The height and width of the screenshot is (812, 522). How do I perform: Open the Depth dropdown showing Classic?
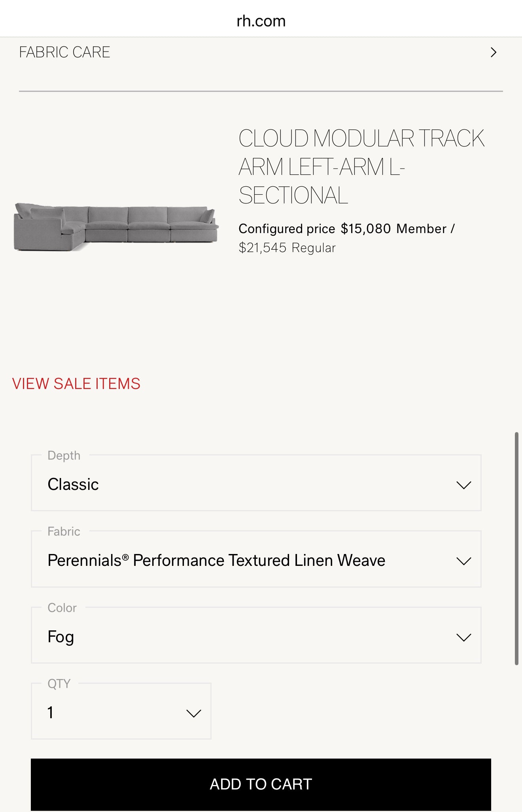pyautogui.click(x=255, y=484)
